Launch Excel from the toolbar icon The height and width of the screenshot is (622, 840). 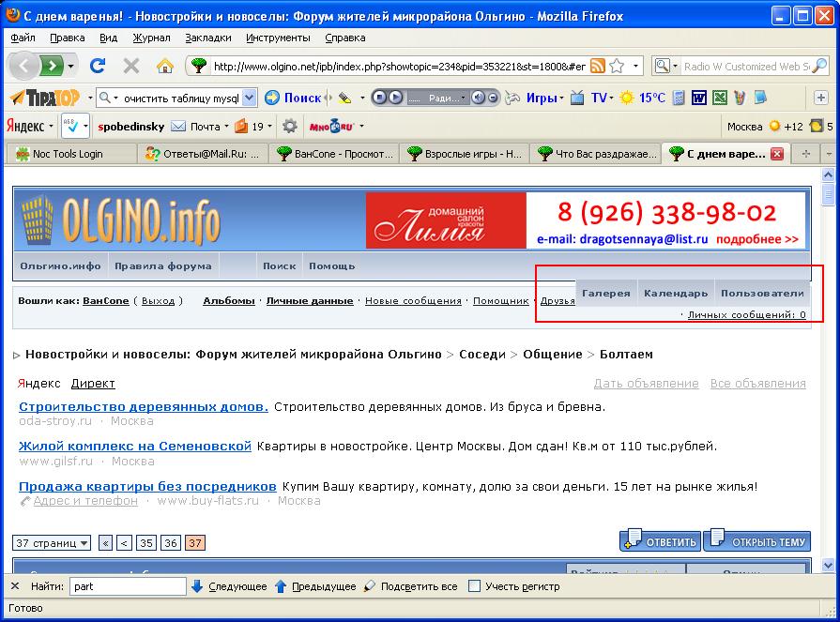point(720,98)
